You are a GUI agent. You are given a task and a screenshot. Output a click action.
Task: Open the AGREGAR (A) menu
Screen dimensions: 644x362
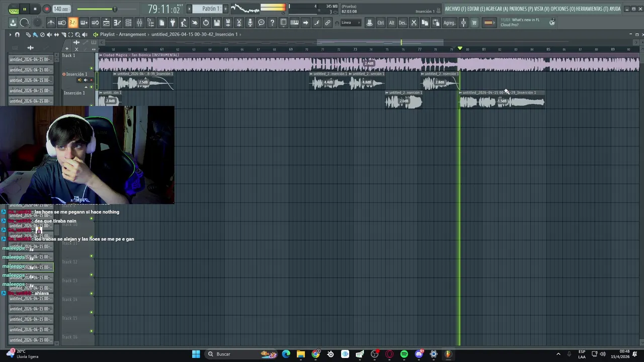[x=498, y=9]
